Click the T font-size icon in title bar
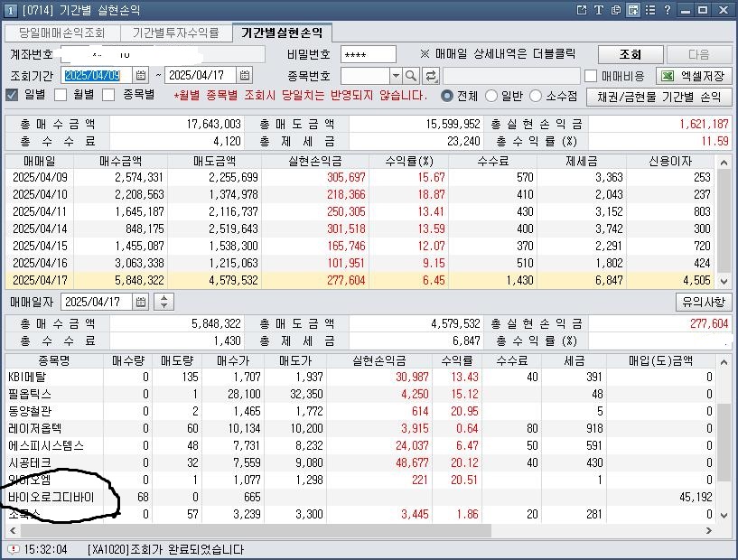The height and width of the screenshot is (560, 738). (599, 9)
